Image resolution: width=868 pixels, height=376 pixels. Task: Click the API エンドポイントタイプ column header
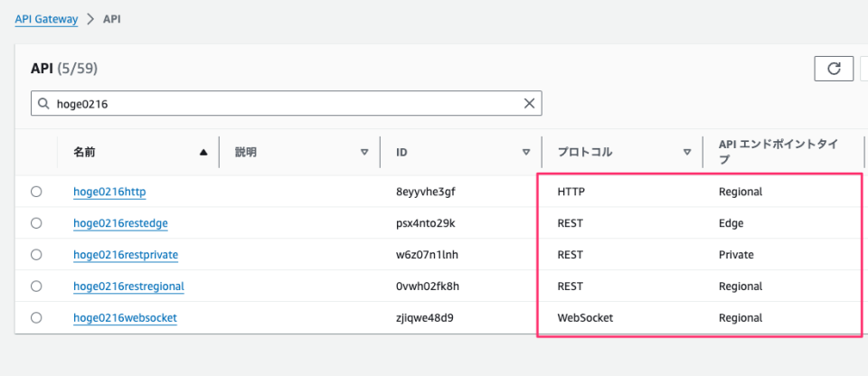click(x=778, y=152)
